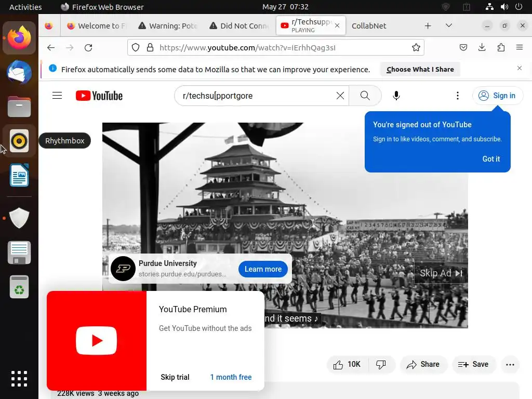Open the shield security app in dock
This screenshot has height=399, width=532.
tap(19, 218)
